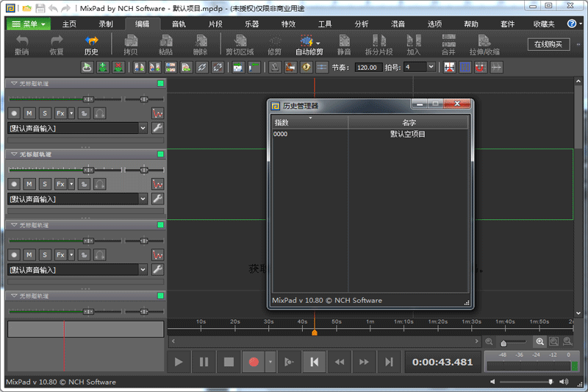Image resolution: width=588 pixels, height=392 pixels.
Task: Solo the third track with S
Action: point(45,254)
